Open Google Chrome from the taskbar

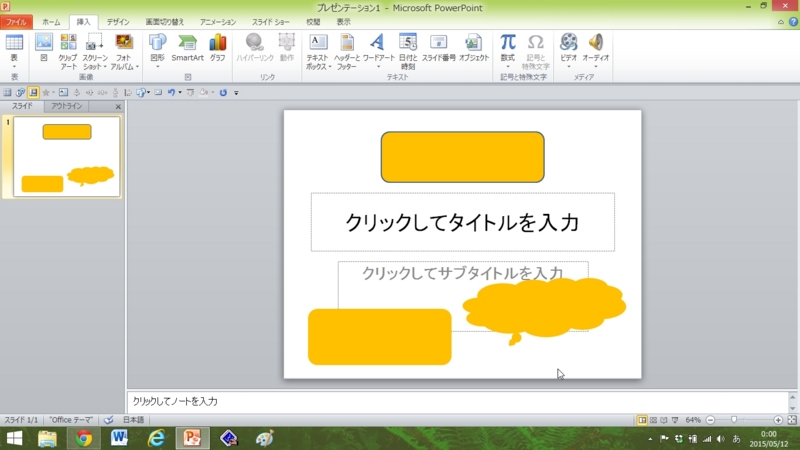[x=84, y=438]
